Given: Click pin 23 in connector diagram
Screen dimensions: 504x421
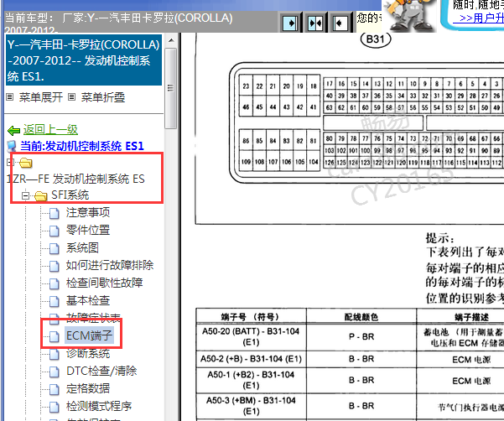Looking at the screenshot, I should pos(246,86).
